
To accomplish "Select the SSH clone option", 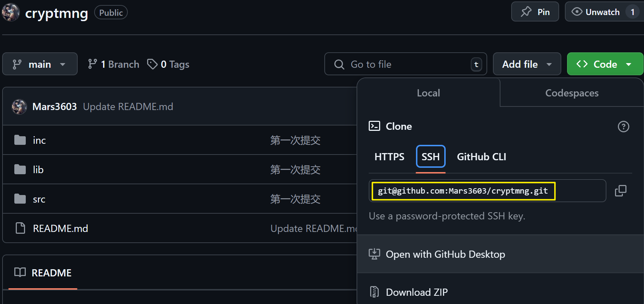I will (431, 157).
